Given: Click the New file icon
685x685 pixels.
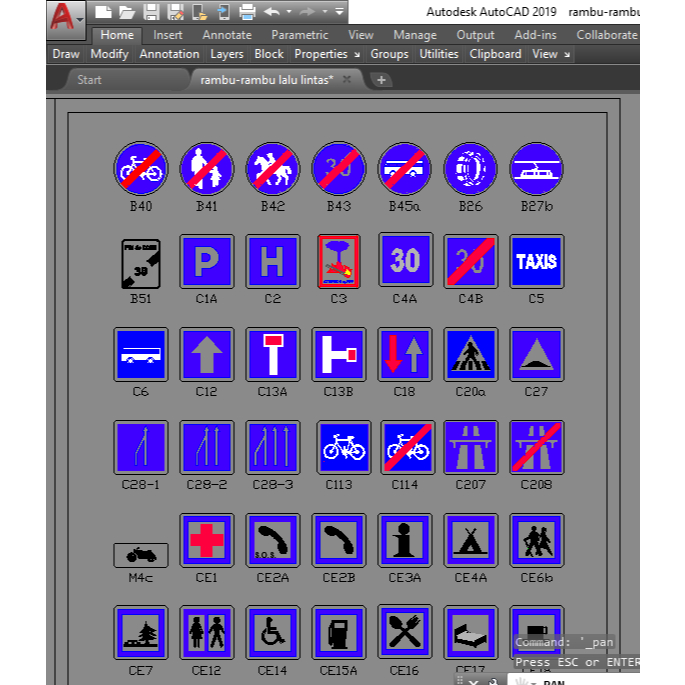Looking at the screenshot, I should (103, 12).
